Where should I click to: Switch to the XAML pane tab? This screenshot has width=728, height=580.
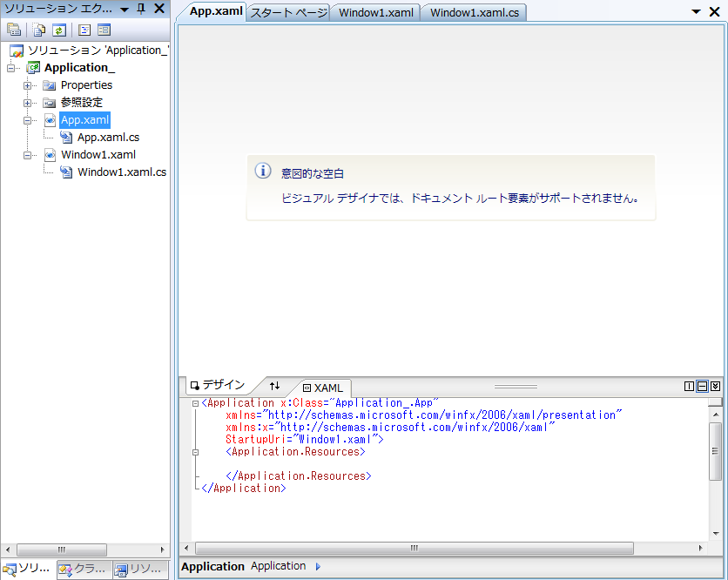click(x=323, y=388)
